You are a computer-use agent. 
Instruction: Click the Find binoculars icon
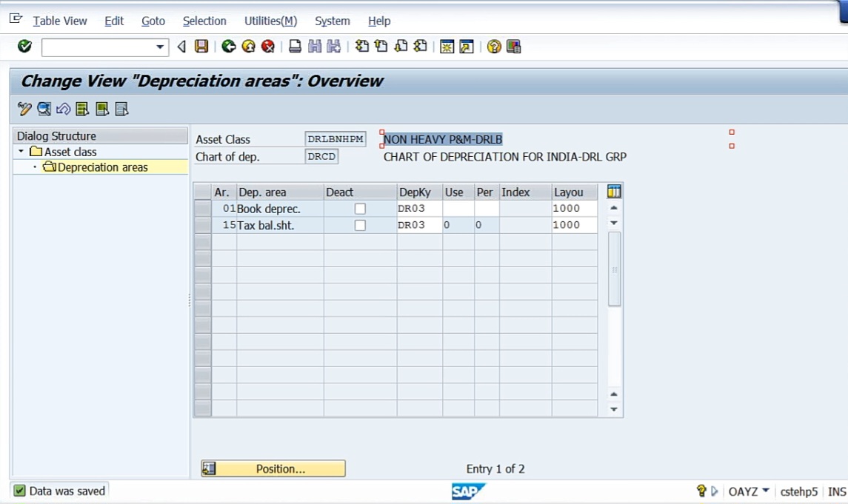point(314,47)
